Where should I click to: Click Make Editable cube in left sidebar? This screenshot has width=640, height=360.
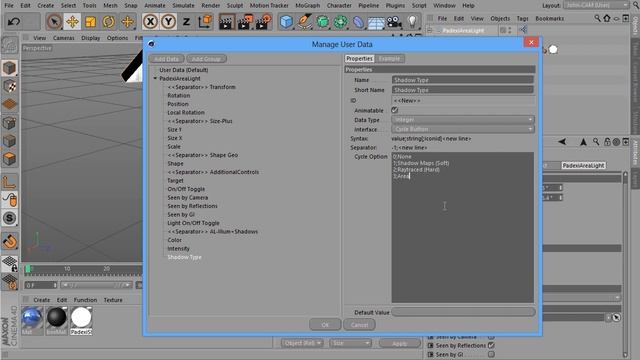[x=9, y=68]
